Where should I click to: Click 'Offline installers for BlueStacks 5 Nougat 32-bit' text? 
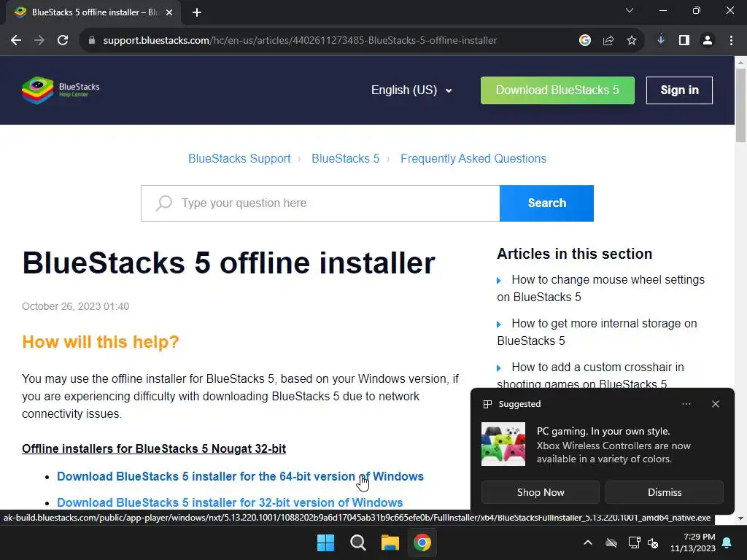pos(154,448)
